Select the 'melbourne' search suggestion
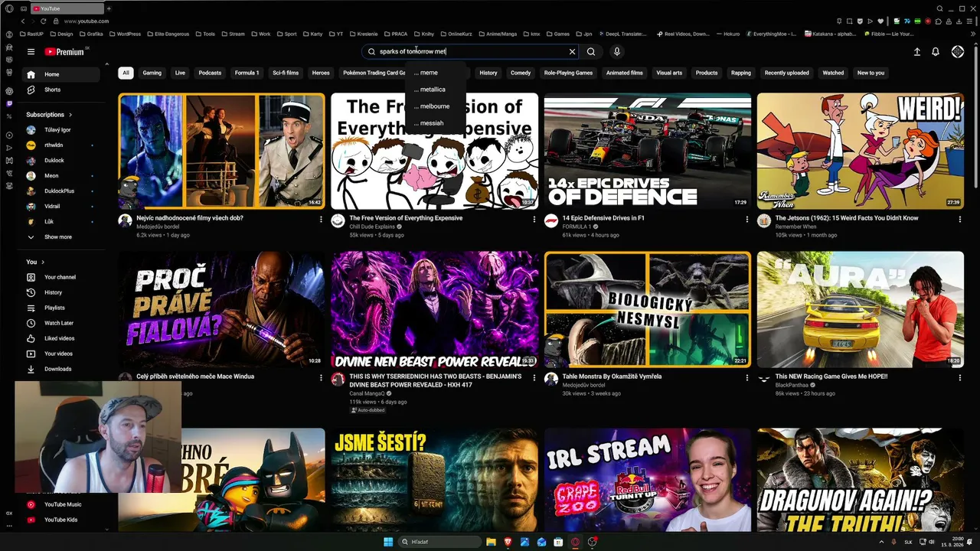Viewport: 980px width, 551px height. 436,106
